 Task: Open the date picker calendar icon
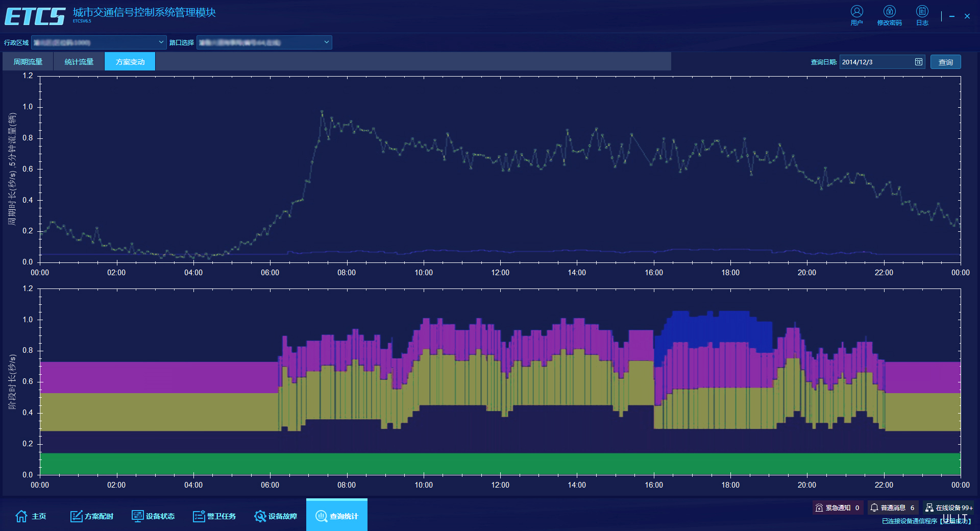(918, 62)
